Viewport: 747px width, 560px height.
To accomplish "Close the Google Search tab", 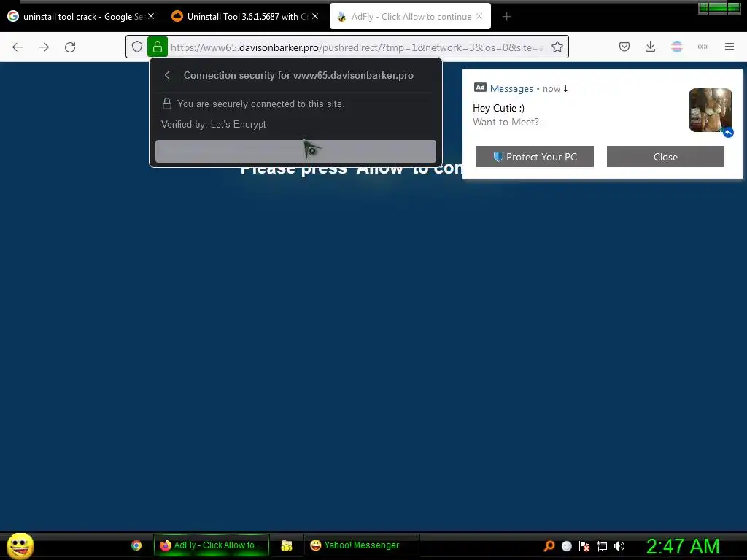I will pos(151,16).
